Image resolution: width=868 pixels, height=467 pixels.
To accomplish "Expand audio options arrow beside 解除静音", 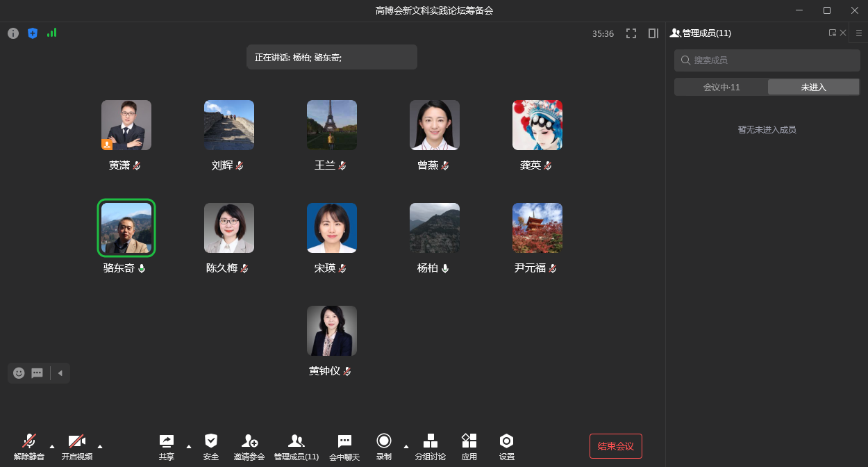I will click(x=52, y=446).
